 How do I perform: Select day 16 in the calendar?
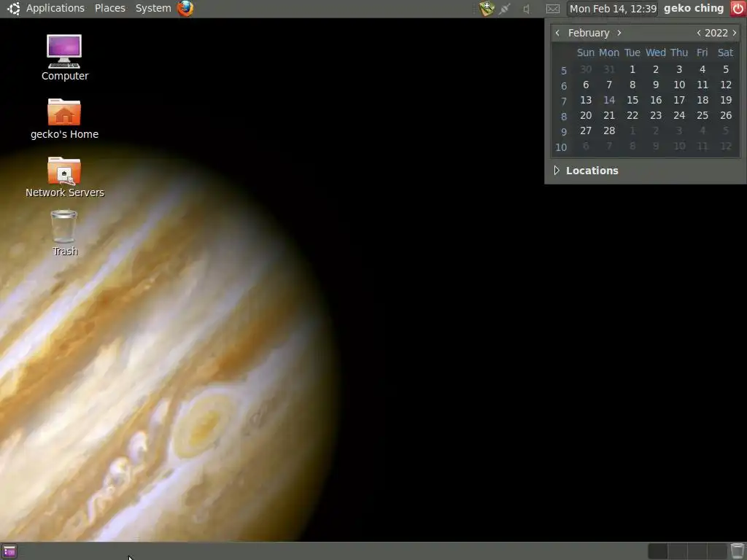pos(656,100)
